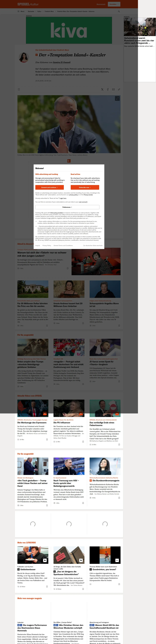This screenshot has width=156, height=644.
Task: Open the Prinz von Bel-Air villa thumbnail
Action: (33, 289)
